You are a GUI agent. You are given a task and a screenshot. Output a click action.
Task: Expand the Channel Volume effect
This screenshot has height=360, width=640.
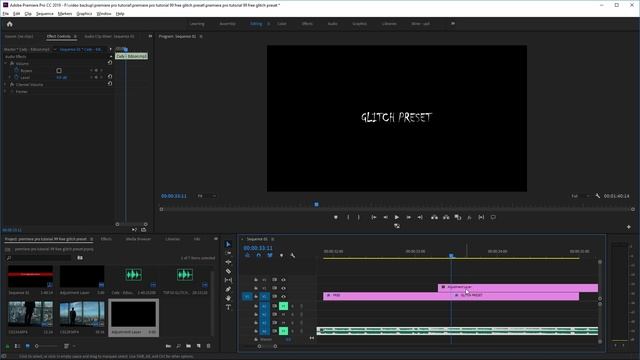pos(5,84)
